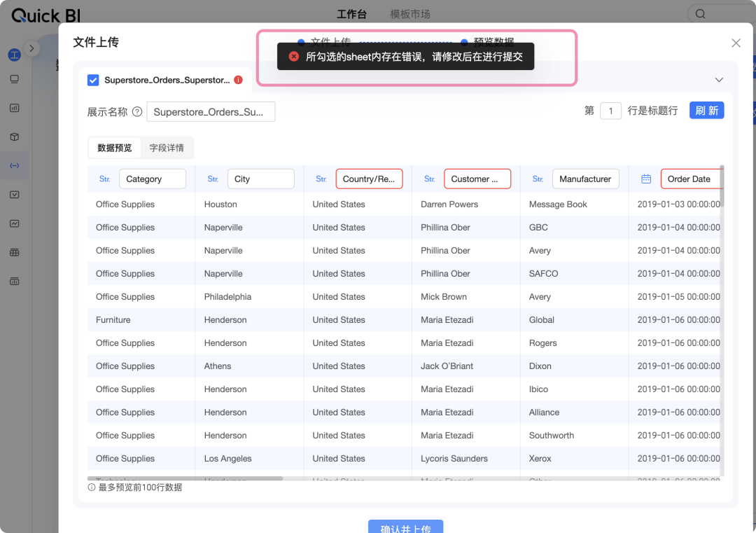Select the 数据预览 tab
The image size is (756, 533).
click(114, 148)
